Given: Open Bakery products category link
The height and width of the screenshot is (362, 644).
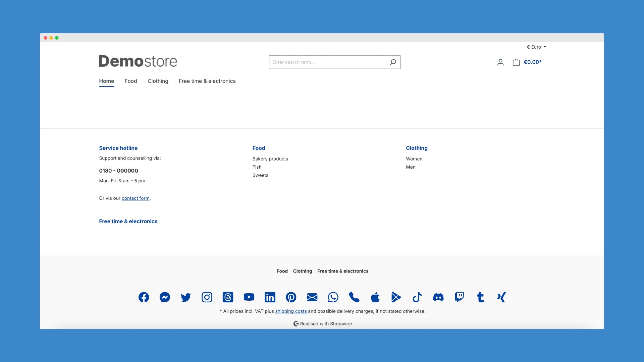Looking at the screenshot, I should pos(270,159).
